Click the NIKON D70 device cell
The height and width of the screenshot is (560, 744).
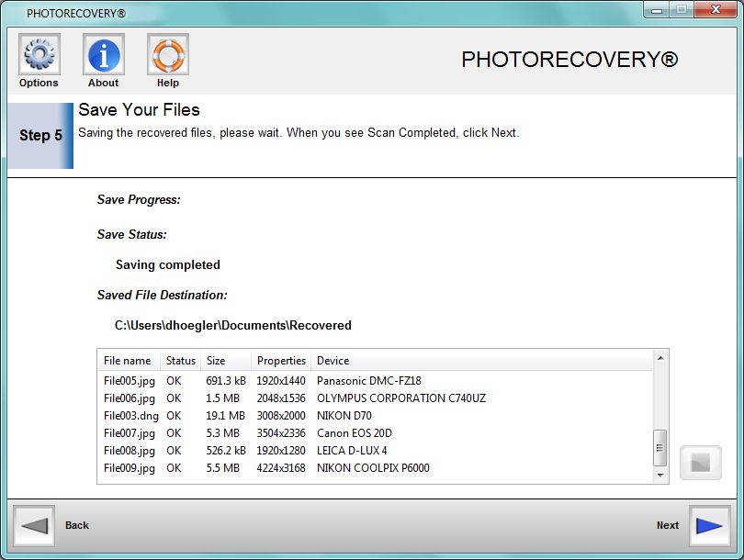344,416
